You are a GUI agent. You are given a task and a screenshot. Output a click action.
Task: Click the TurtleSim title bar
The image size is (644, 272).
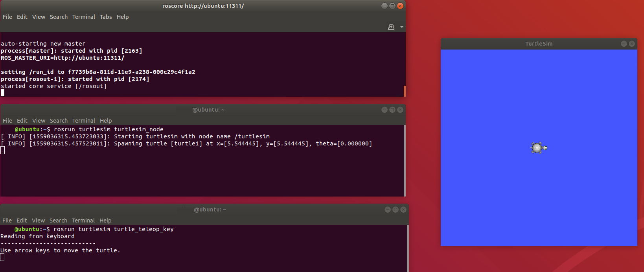(539, 44)
